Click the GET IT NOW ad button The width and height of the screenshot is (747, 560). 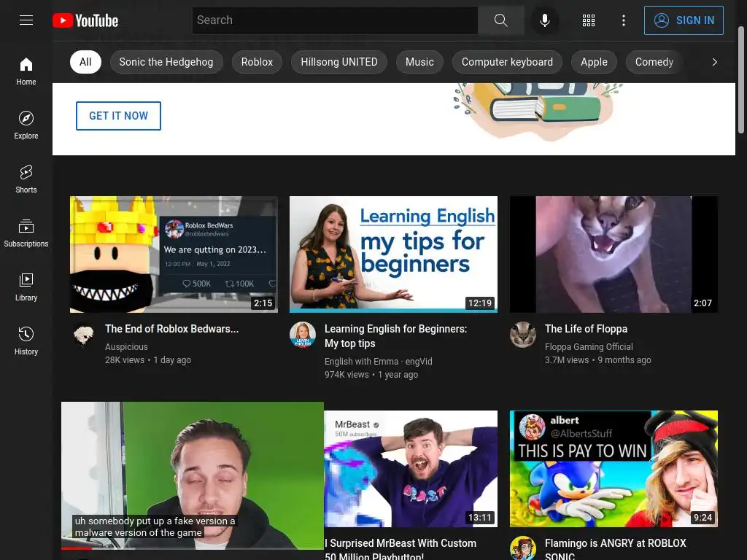118,116
